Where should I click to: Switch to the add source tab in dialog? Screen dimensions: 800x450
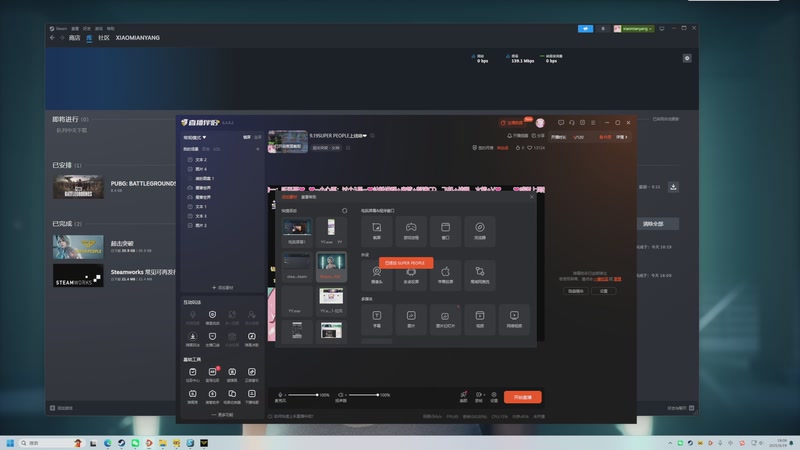(x=289, y=197)
